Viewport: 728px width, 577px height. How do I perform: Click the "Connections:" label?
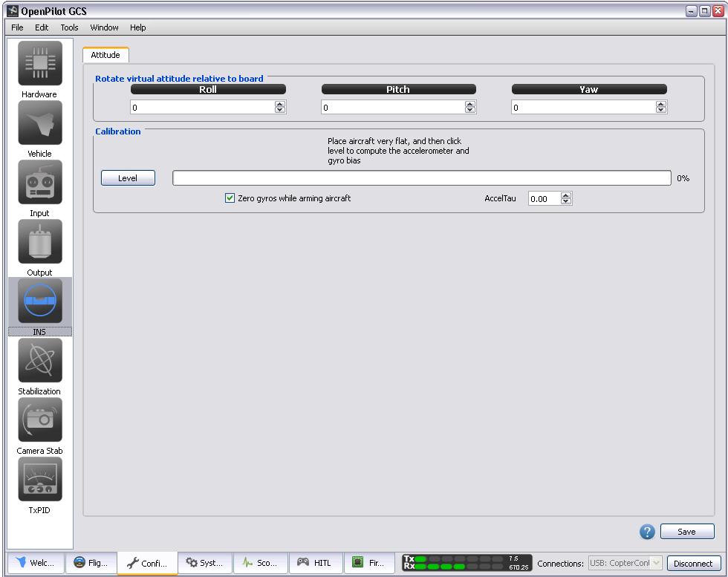pos(560,564)
